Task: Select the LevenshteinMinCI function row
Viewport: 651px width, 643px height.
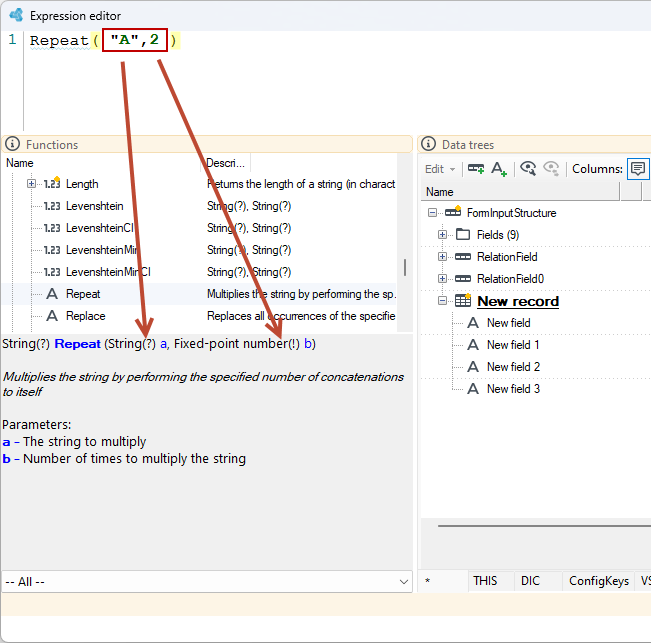Action: tap(108, 272)
